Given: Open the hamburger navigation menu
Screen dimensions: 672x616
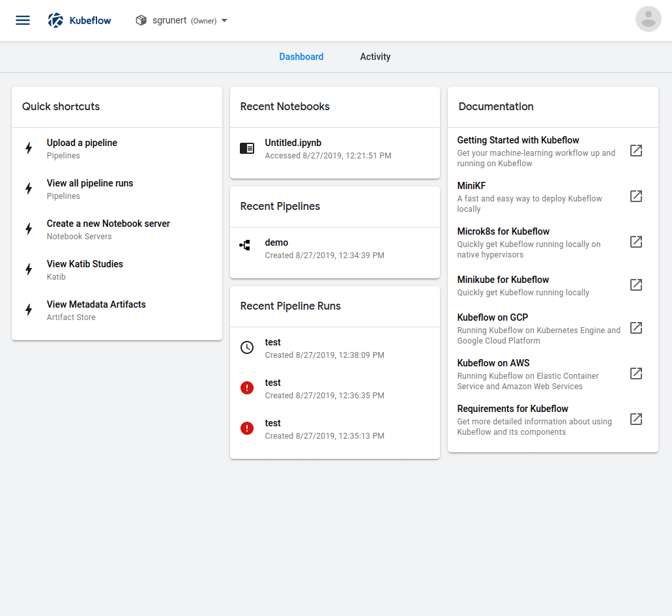Looking at the screenshot, I should 23,20.
